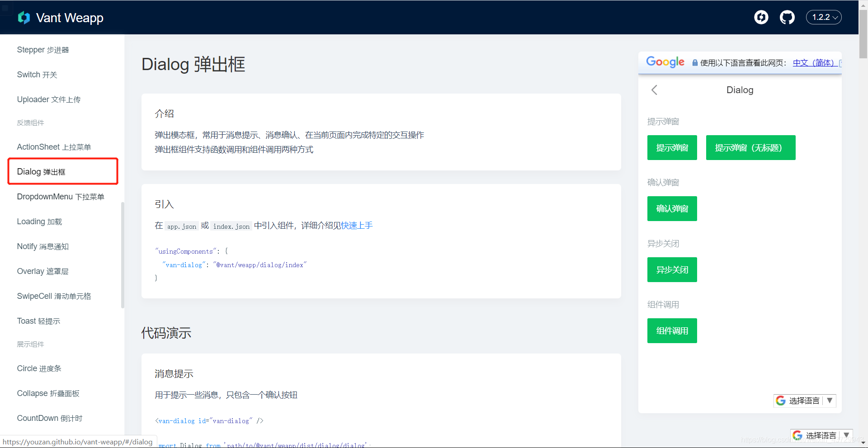Select ActionSheet 上拉菜单 in sidebar

pyautogui.click(x=54, y=147)
